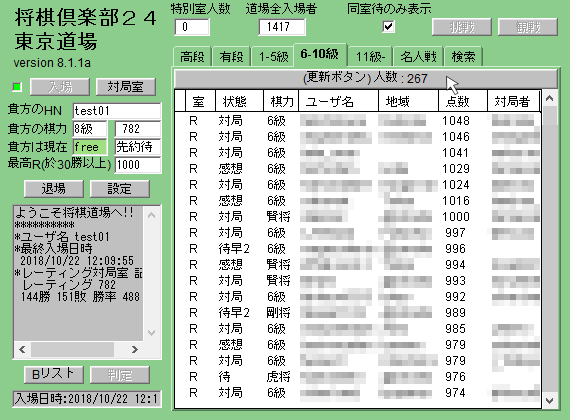Click the 更新ボタン player count bar

point(365,78)
